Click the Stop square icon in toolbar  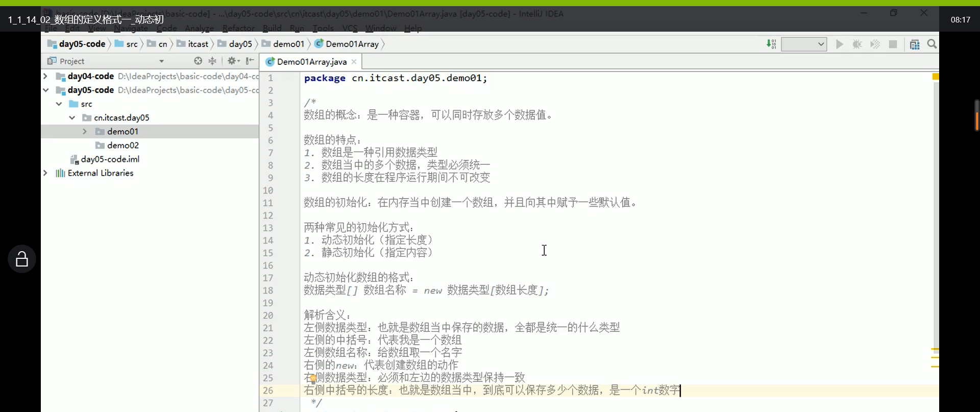click(x=893, y=44)
